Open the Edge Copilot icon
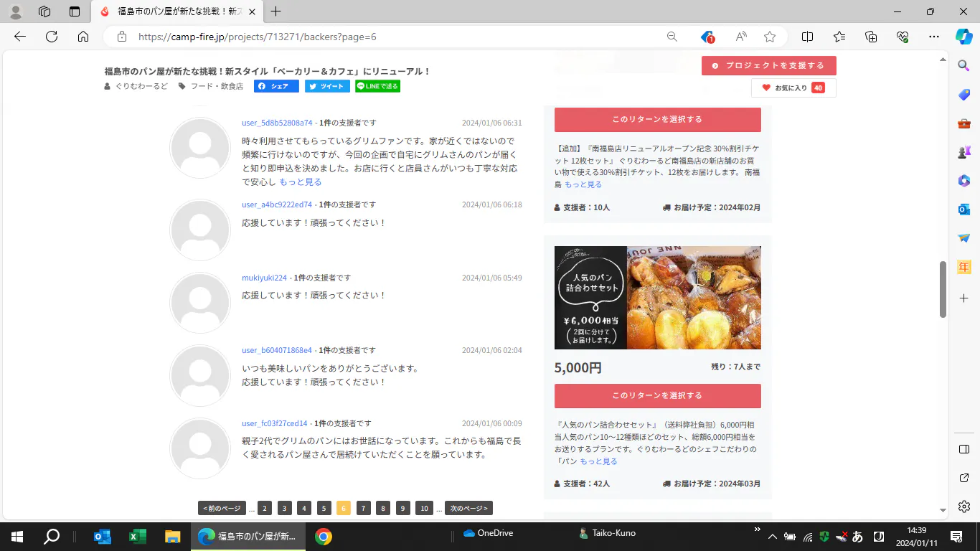The image size is (980, 551). (x=963, y=37)
